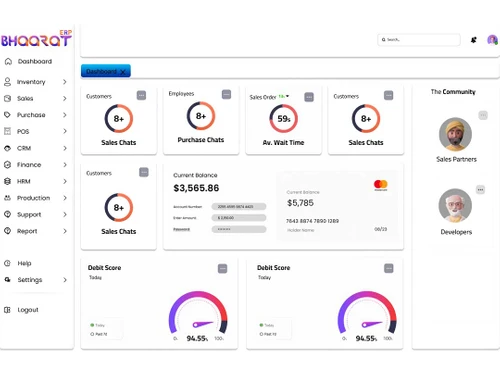
Task: Click the Account Number field
Action: pos(239,207)
